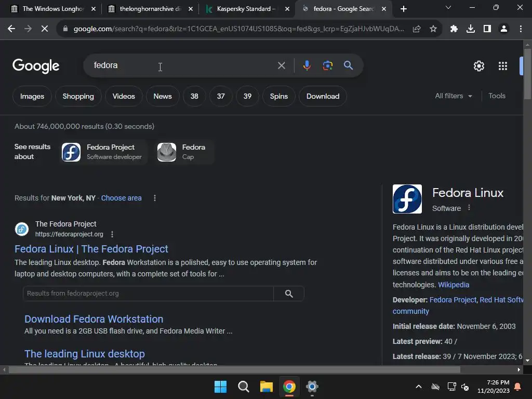The height and width of the screenshot is (399, 532).
Task: Click the forward navigation arrow
Action: pos(28,29)
